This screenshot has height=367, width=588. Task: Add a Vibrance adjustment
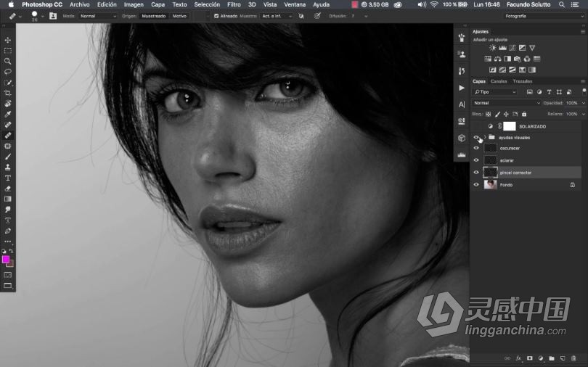[532, 48]
